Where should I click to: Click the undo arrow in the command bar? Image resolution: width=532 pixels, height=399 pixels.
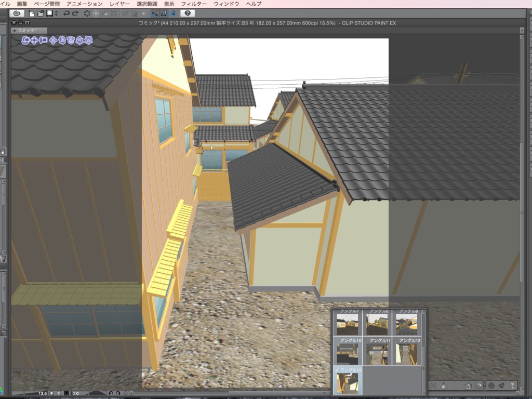(x=66, y=14)
